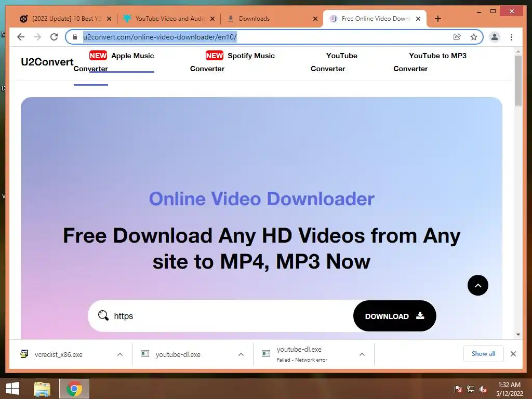Switch to the 'YouTube Video and Audio' tab

tap(169, 19)
